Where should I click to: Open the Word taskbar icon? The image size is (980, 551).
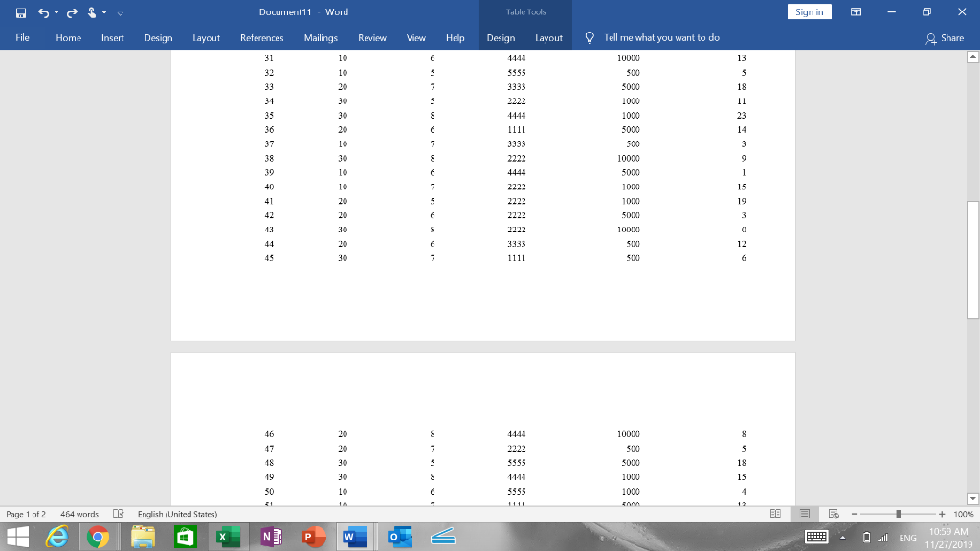click(353, 537)
